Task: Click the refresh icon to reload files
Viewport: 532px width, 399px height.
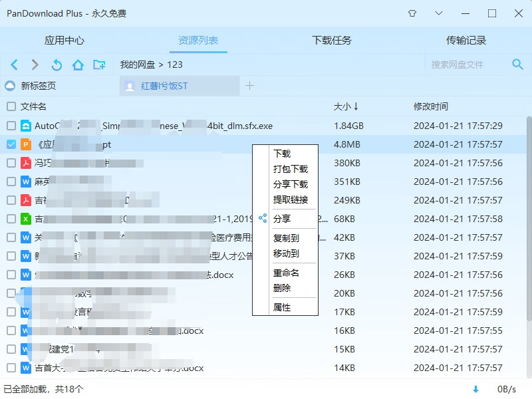Action: tap(57, 65)
